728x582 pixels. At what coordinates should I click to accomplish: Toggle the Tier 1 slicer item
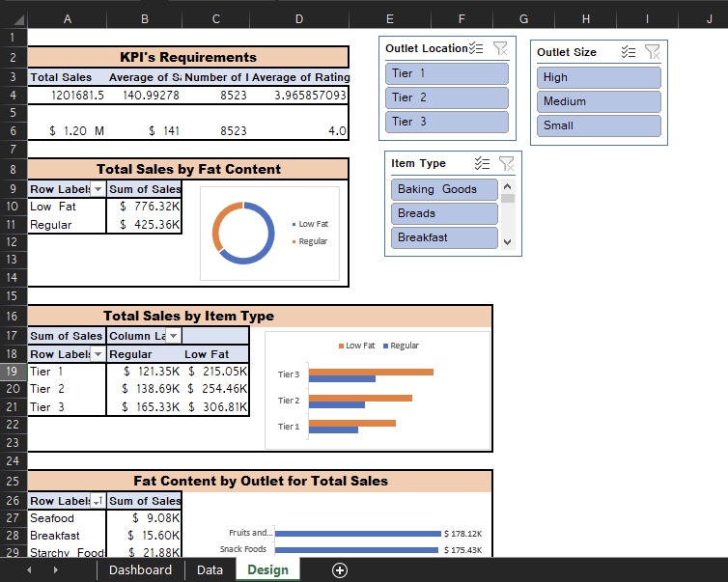(446, 73)
